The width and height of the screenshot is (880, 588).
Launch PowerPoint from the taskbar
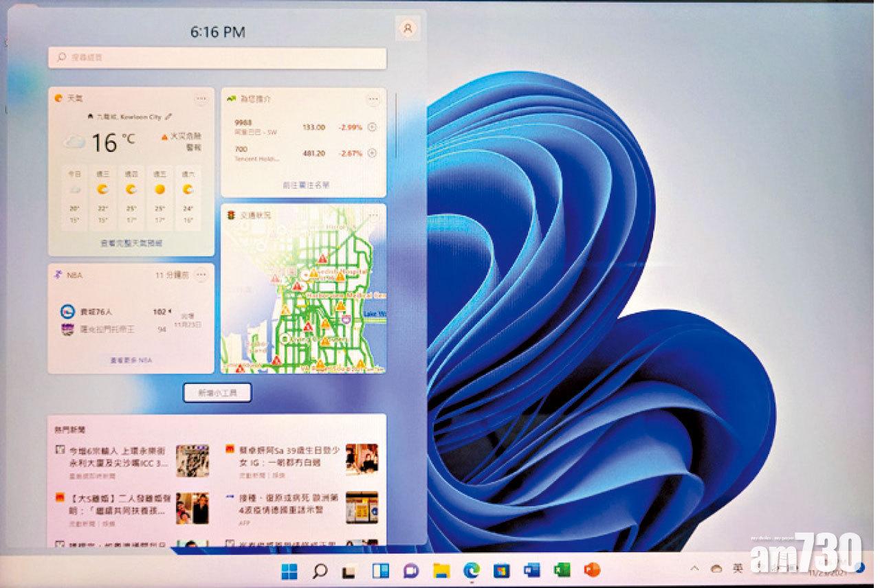point(591,570)
